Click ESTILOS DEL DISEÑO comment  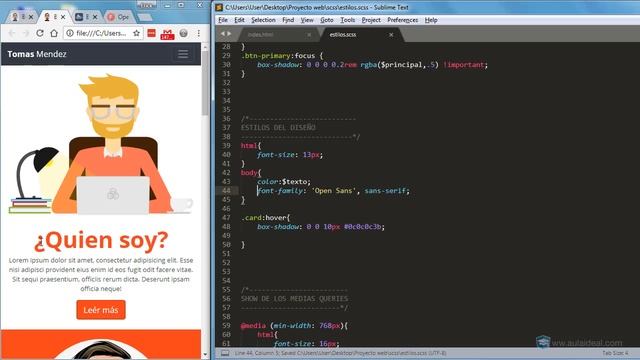(278, 128)
